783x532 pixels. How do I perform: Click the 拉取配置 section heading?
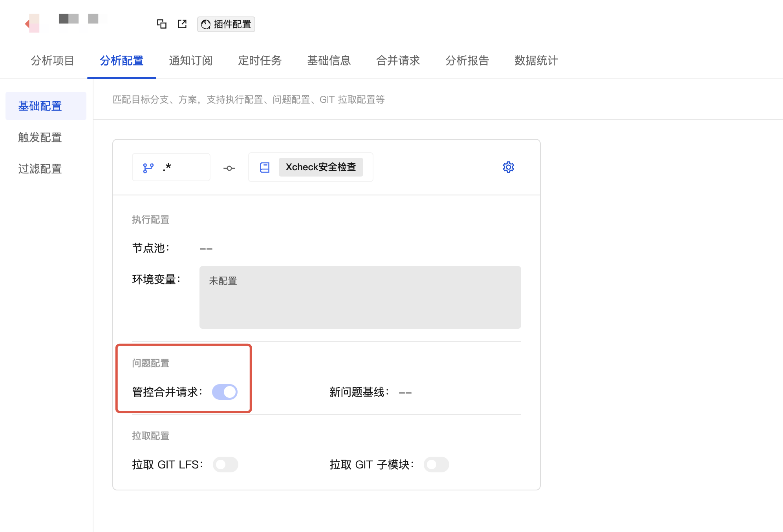[151, 436]
